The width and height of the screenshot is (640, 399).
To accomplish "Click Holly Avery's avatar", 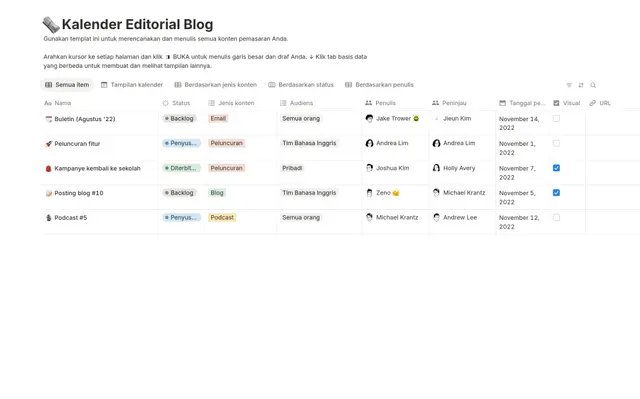I will (436, 168).
